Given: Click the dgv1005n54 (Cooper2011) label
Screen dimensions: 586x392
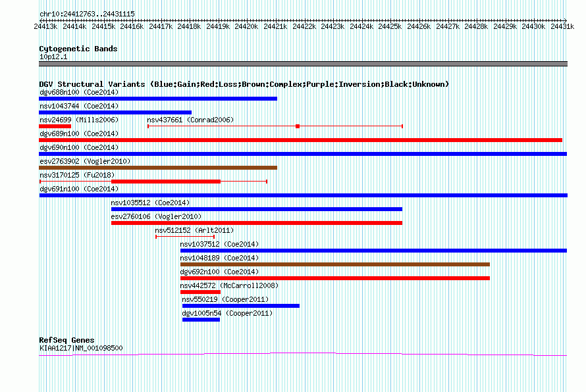Looking at the screenshot, I should pos(227,313).
